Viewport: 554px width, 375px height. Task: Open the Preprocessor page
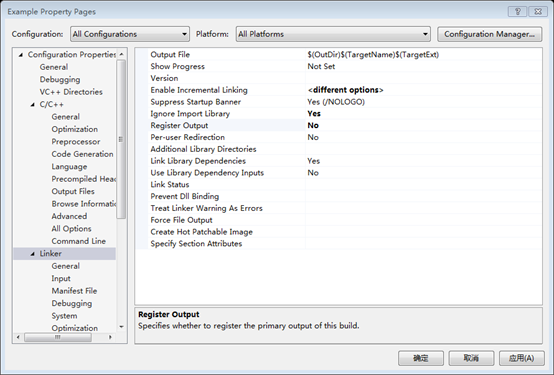point(76,142)
